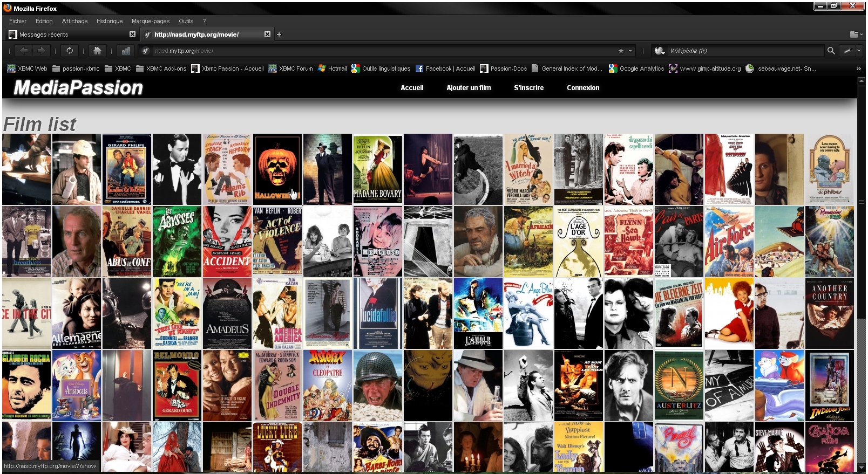Go back with the browser back arrow

[x=24, y=51]
